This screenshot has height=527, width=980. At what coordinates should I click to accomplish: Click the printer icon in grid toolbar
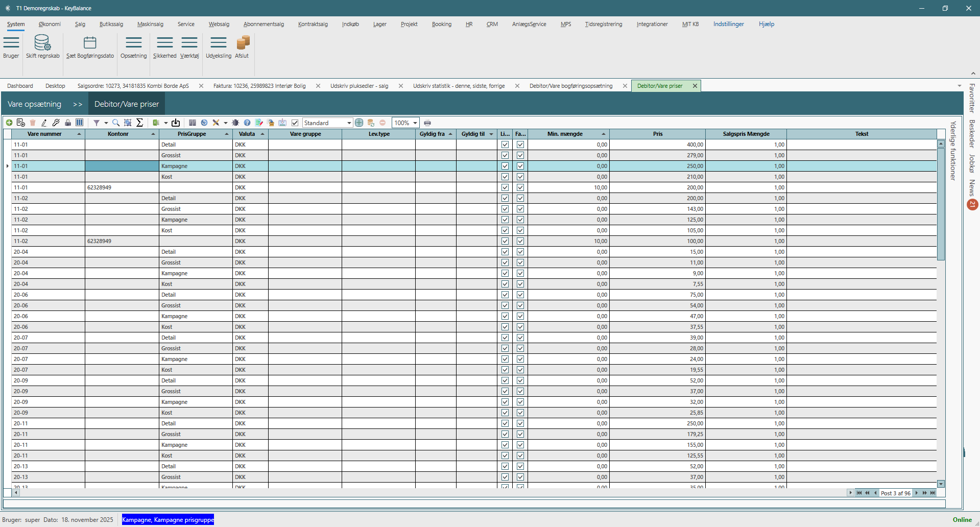(x=427, y=123)
